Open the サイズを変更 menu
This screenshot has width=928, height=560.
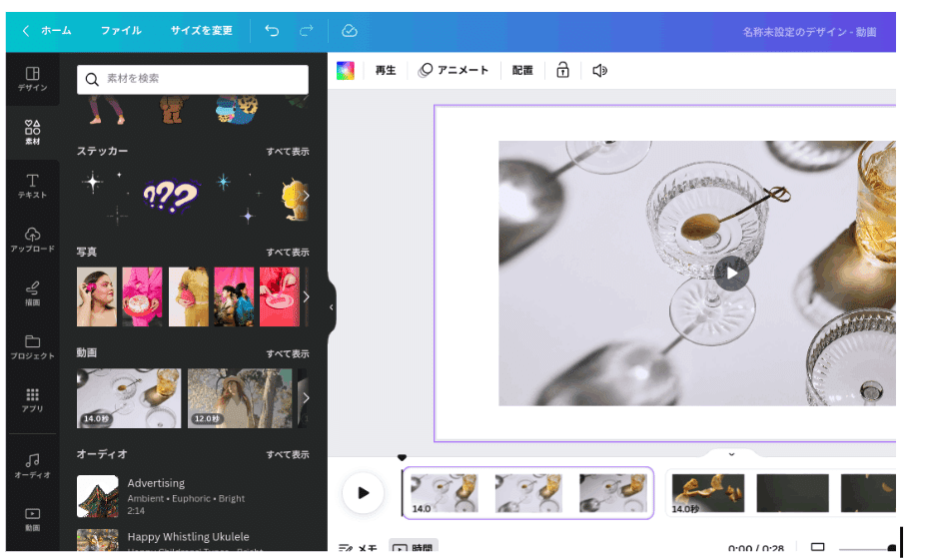(201, 31)
